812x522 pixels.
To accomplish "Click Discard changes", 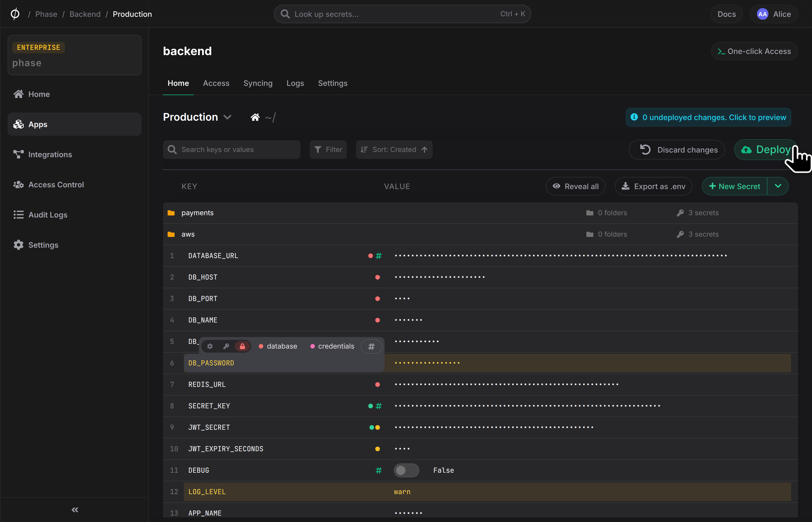I will pyautogui.click(x=677, y=150).
